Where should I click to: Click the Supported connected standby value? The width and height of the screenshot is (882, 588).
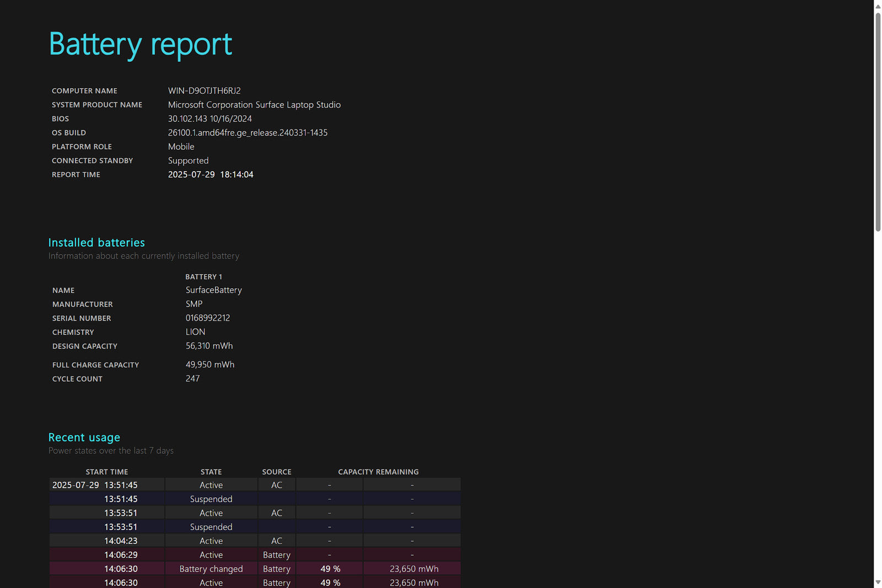coord(189,160)
